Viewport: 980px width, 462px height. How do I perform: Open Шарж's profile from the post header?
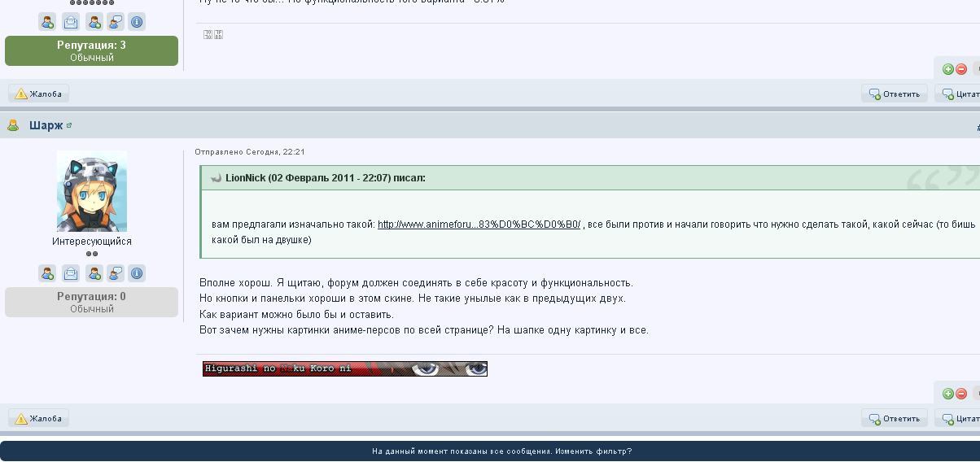click(45, 126)
